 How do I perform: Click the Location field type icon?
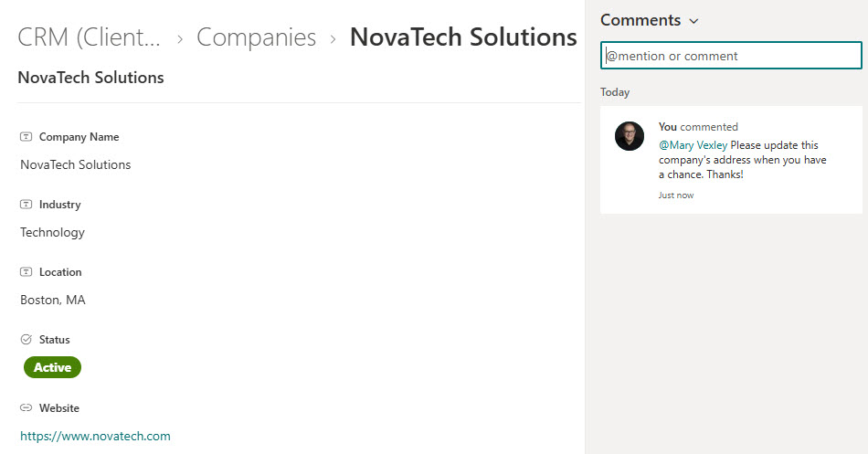point(26,272)
